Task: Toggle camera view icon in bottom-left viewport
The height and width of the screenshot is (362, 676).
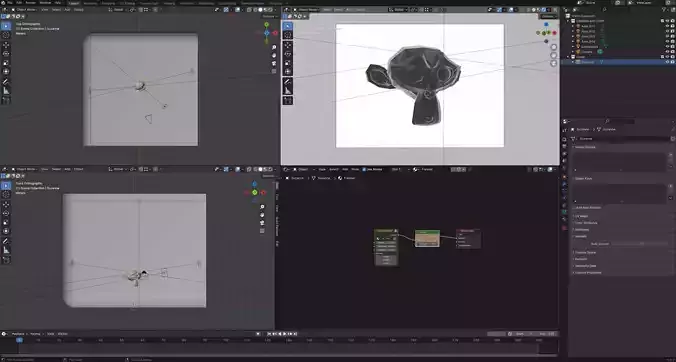Action: click(262, 223)
